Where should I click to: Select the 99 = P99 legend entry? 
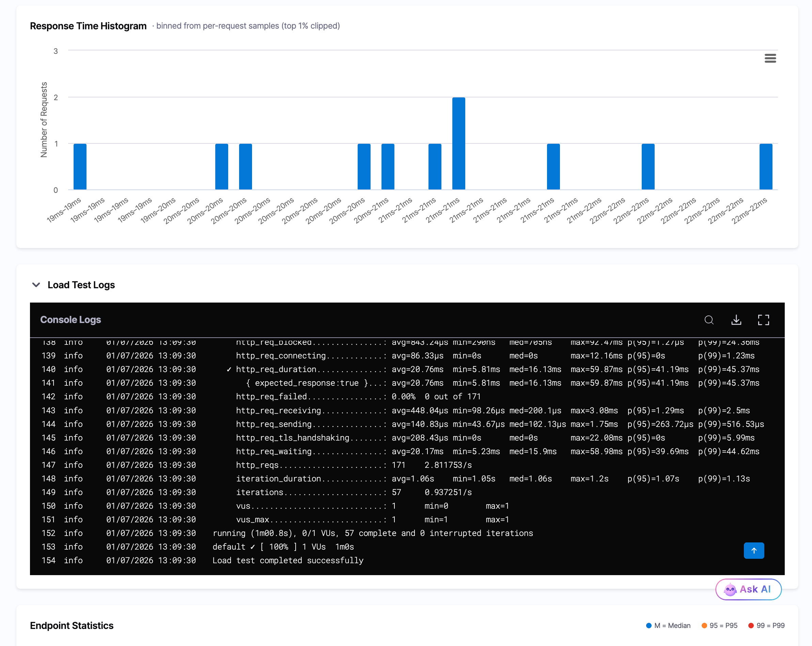(766, 625)
